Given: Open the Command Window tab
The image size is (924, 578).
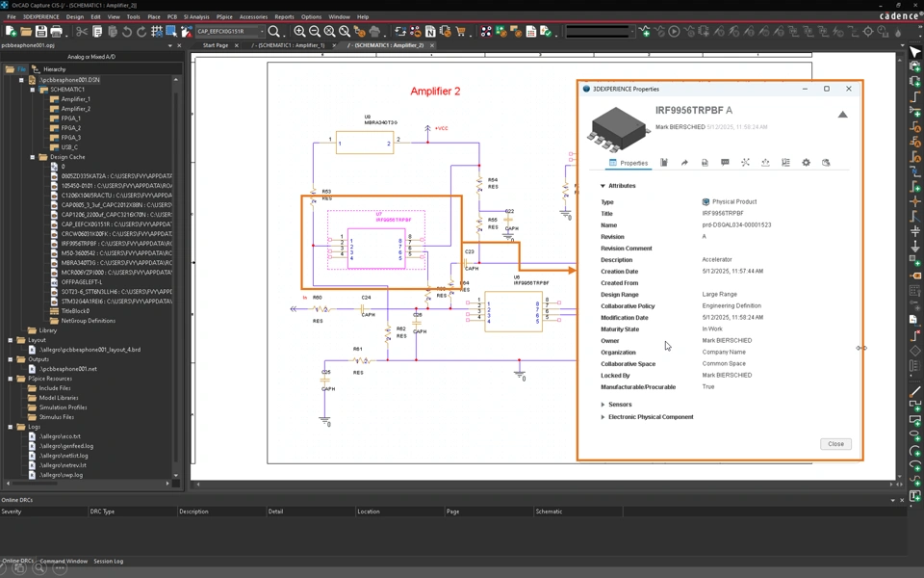Looking at the screenshot, I should tap(64, 562).
